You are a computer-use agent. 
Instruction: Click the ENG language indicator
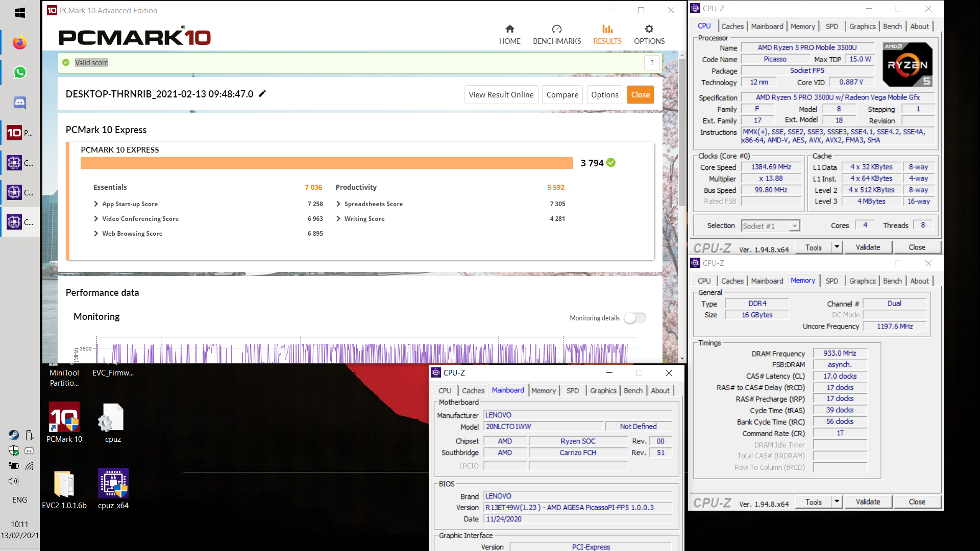tap(20, 500)
